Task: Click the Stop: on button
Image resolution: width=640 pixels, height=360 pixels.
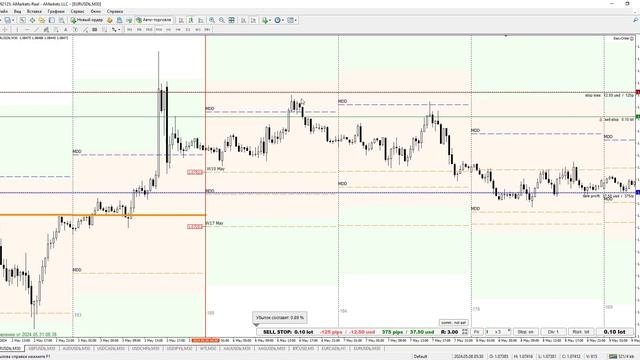Action: (x=525, y=332)
